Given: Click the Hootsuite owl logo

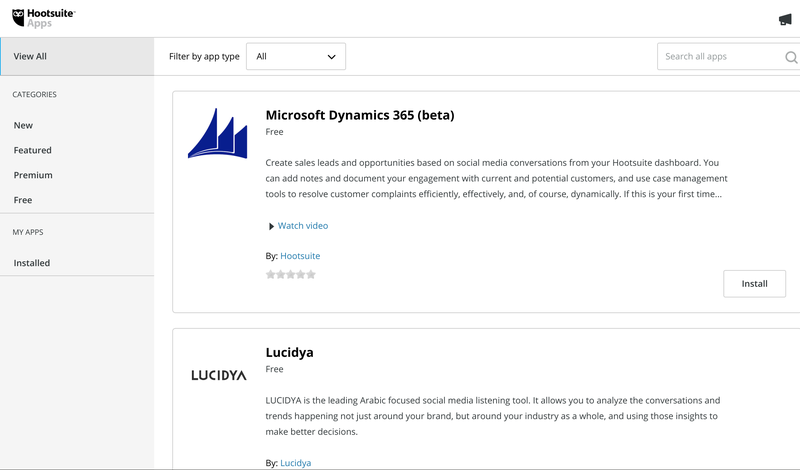Looking at the screenshot, I should pos(18,18).
